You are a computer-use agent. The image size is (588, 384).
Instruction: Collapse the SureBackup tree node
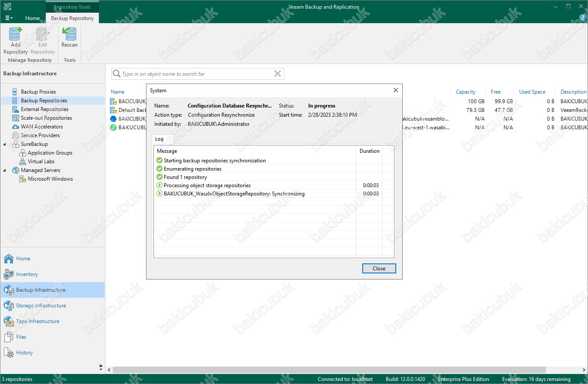coord(5,144)
